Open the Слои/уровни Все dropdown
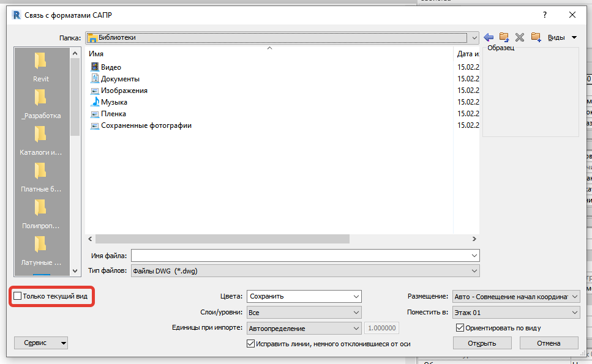This screenshot has height=364, width=592. [304, 313]
